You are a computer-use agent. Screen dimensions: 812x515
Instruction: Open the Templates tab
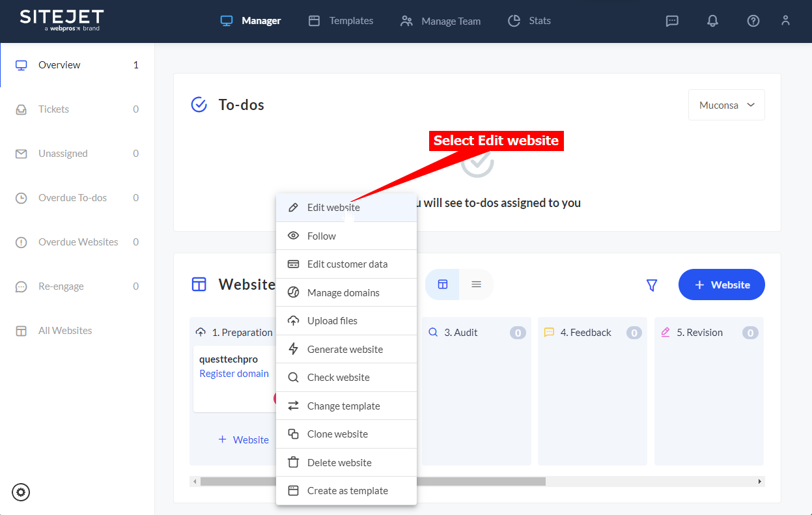(x=341, y=21)
